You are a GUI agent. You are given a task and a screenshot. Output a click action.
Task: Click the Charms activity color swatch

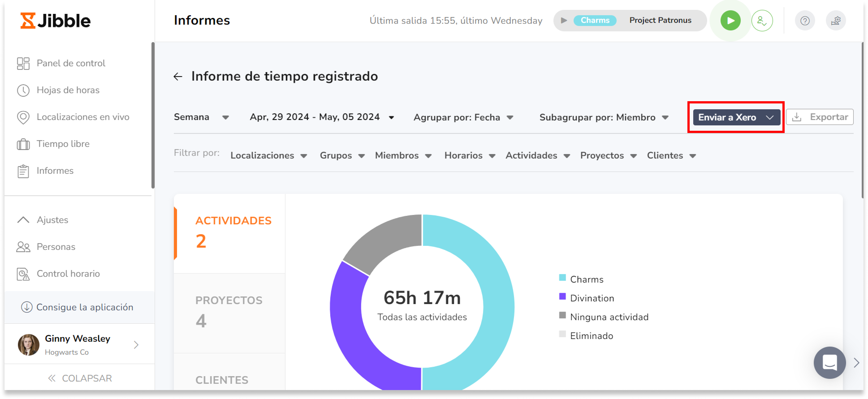[562, 278]
